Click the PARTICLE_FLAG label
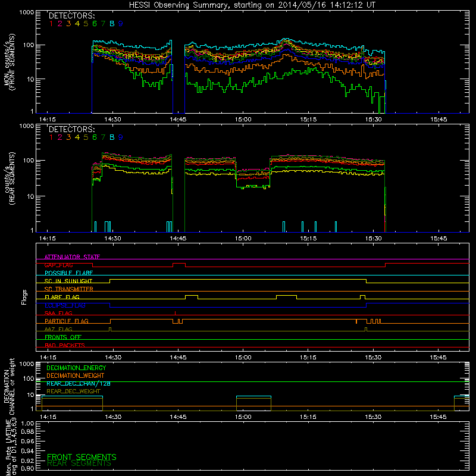476x476 pixels. [x=67, y=321]
